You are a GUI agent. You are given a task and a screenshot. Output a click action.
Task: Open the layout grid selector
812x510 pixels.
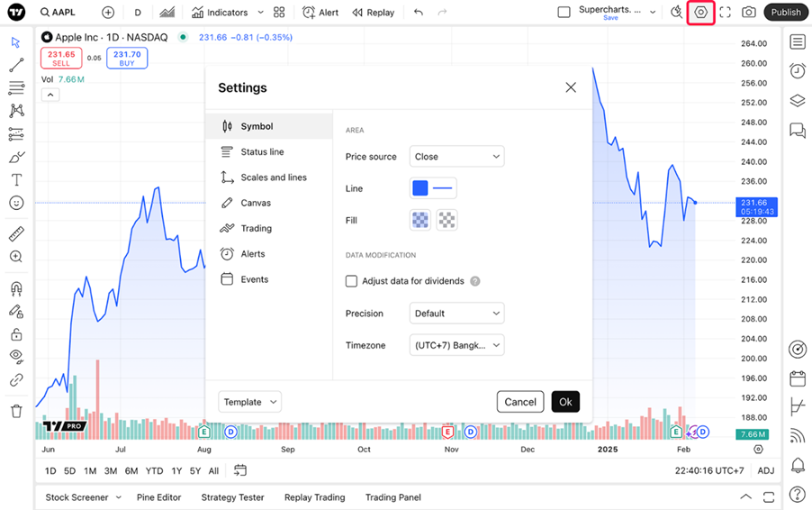click(x=279, y=13)
